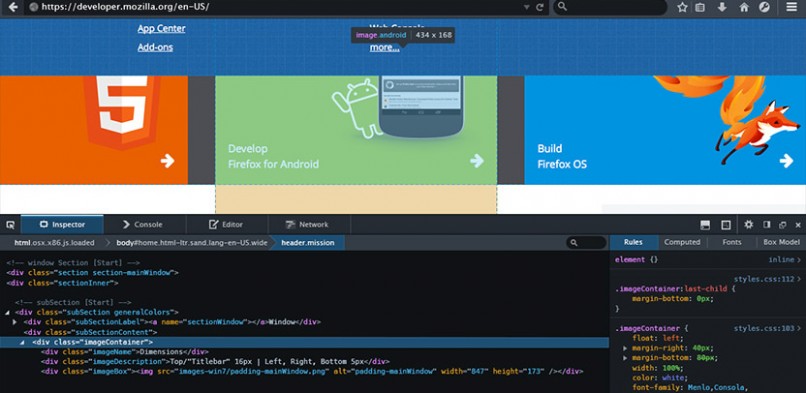The image size is (806, 393).
Task: Collapse the subSection generalColors div
Action: [7, 312]
